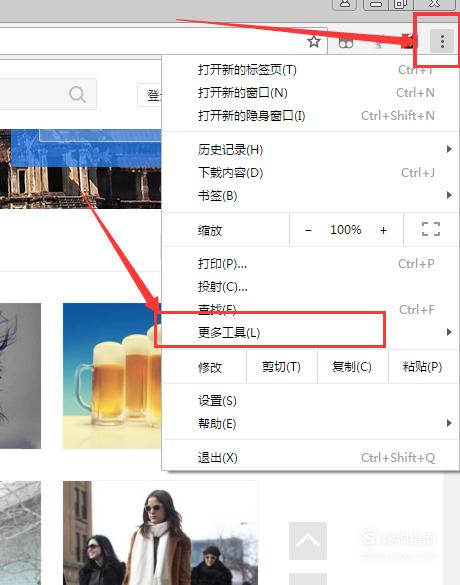Open 设置(S) settings
This screenshot has width=460, height=585.
pos(310,401)
